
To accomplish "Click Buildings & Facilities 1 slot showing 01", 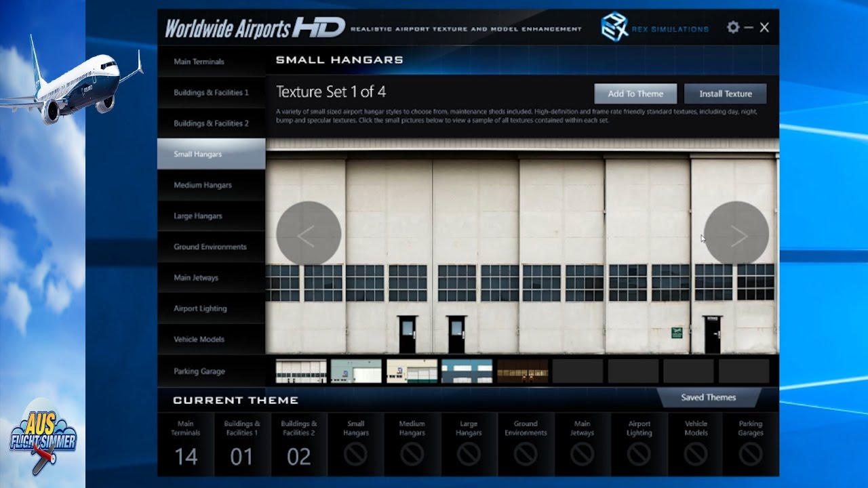I will [x=242, y=444].
